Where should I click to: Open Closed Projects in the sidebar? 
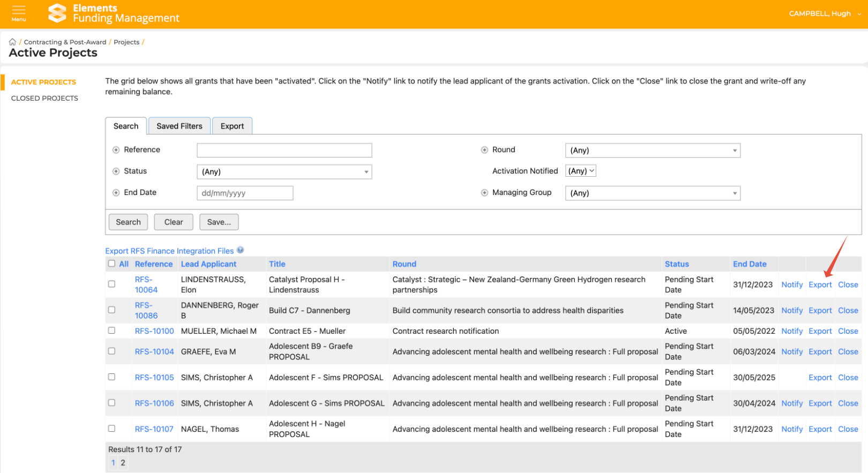click(x=44, y=99)
